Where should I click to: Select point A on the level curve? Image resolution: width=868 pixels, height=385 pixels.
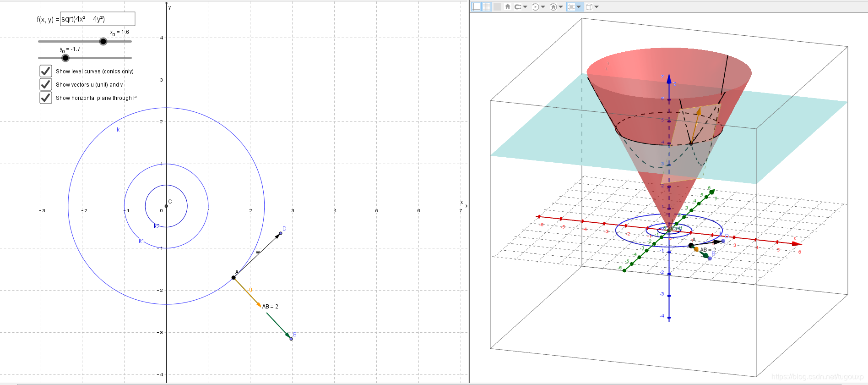(233, 278)
